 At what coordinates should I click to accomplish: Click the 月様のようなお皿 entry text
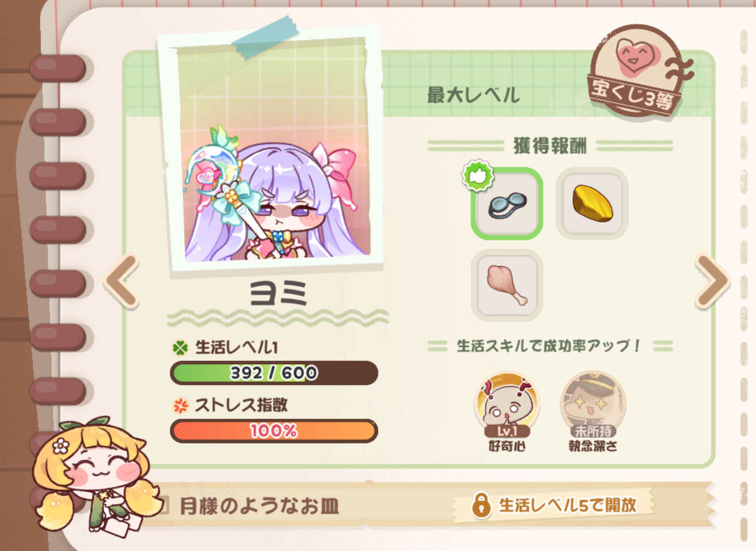click(x=259, y=506)
